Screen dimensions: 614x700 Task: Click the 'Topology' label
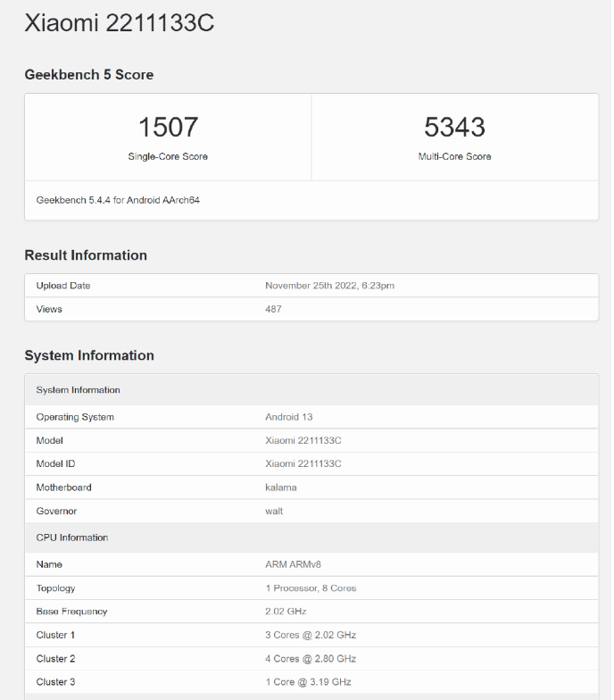(55, 588)
